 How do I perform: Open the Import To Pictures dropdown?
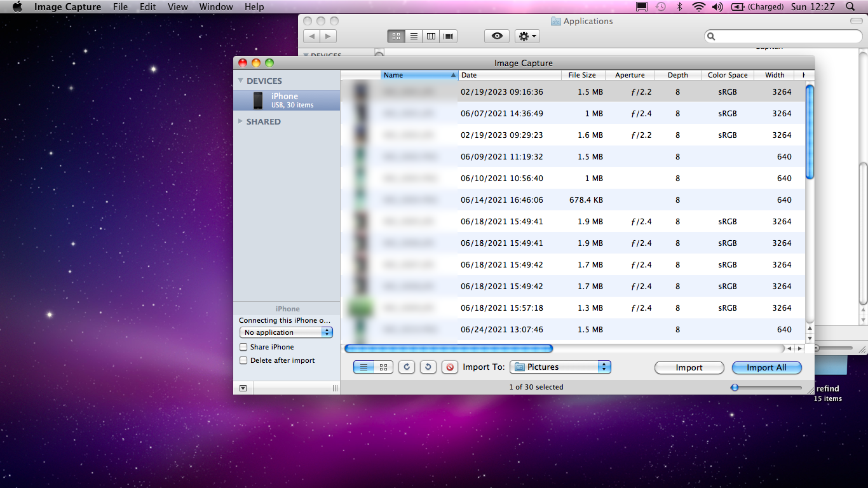(x=560, y=367)
